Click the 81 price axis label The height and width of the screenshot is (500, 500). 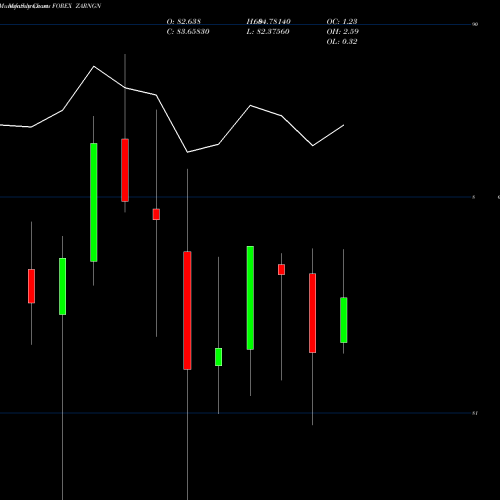coord(475,413)
